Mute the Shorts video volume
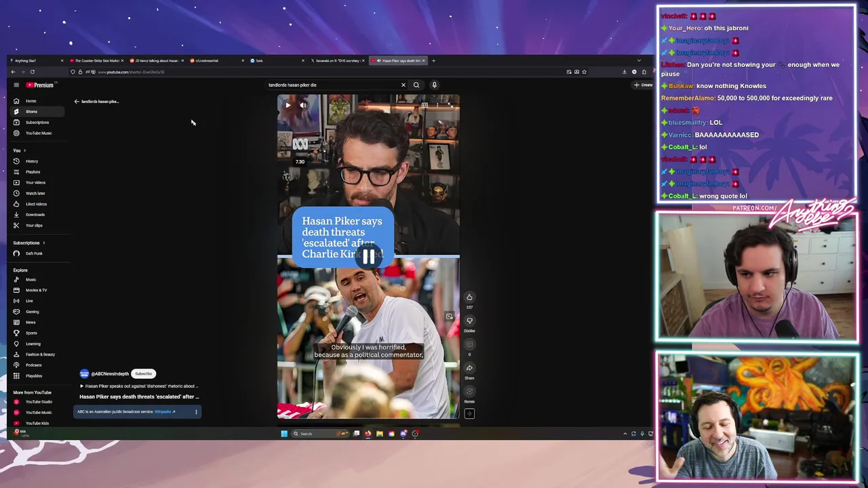 coord(303,105)
